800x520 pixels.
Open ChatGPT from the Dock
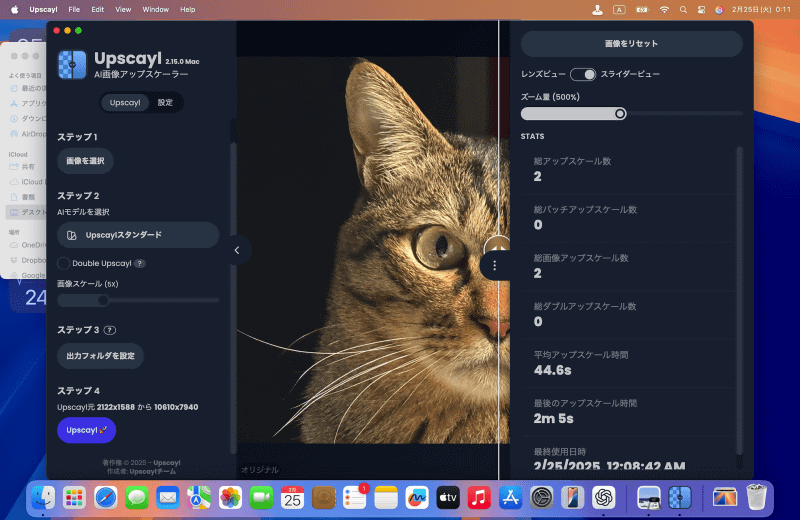[x=604, y=498]
